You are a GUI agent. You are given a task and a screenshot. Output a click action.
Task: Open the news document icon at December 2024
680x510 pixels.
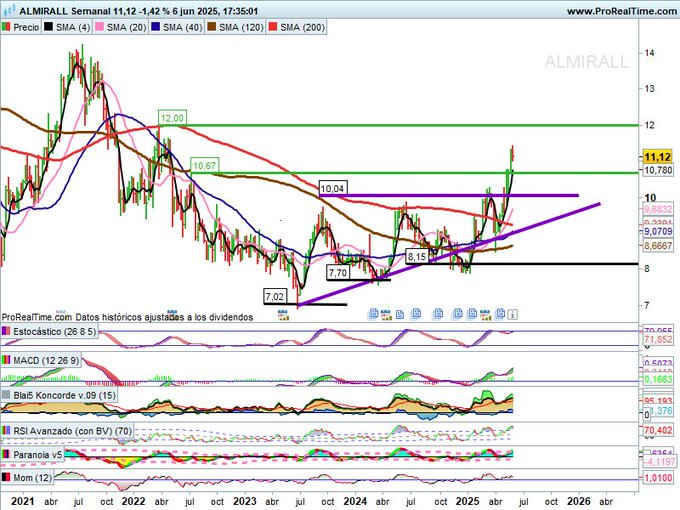[458, 314]
